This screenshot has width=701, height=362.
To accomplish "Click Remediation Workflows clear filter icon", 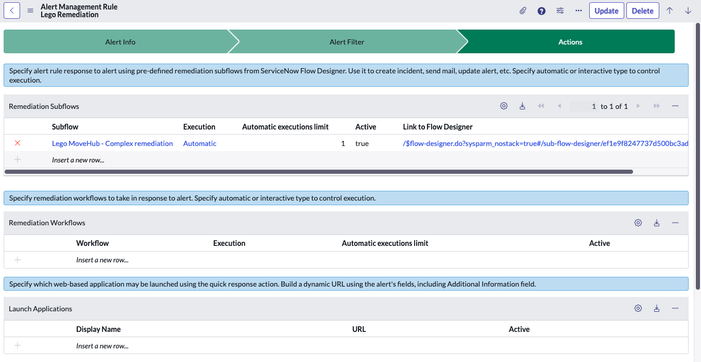I will click(656, 223).
